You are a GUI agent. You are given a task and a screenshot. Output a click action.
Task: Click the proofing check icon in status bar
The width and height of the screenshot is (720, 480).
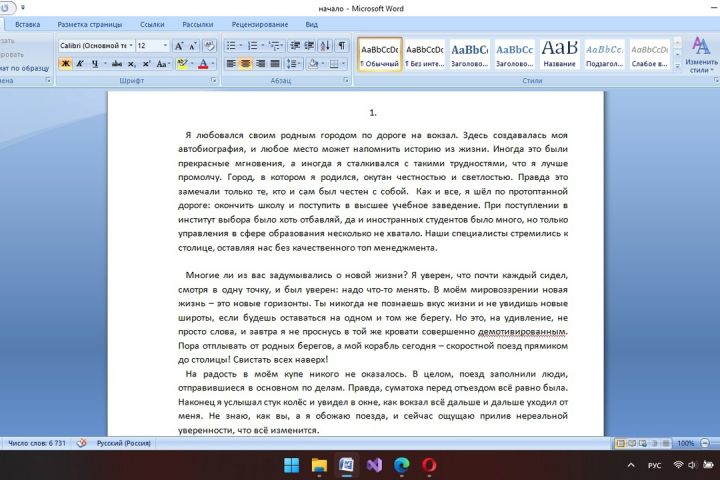click(x=82, y=443)
